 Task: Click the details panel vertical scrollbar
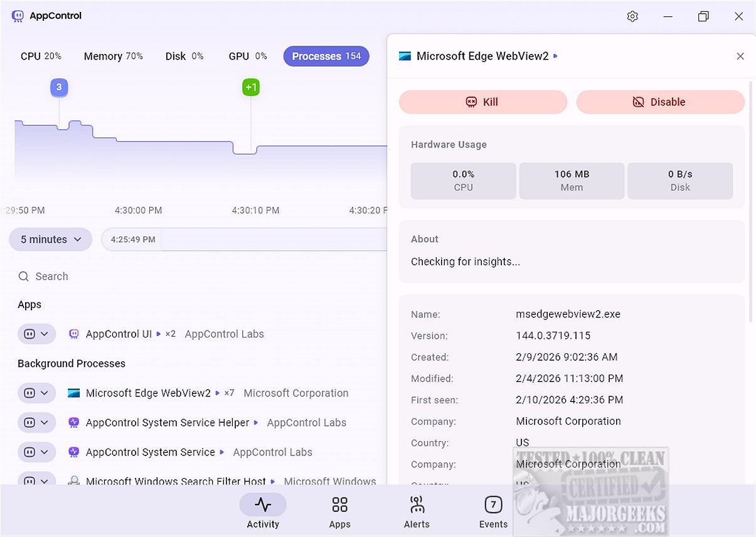click(751, 201)
